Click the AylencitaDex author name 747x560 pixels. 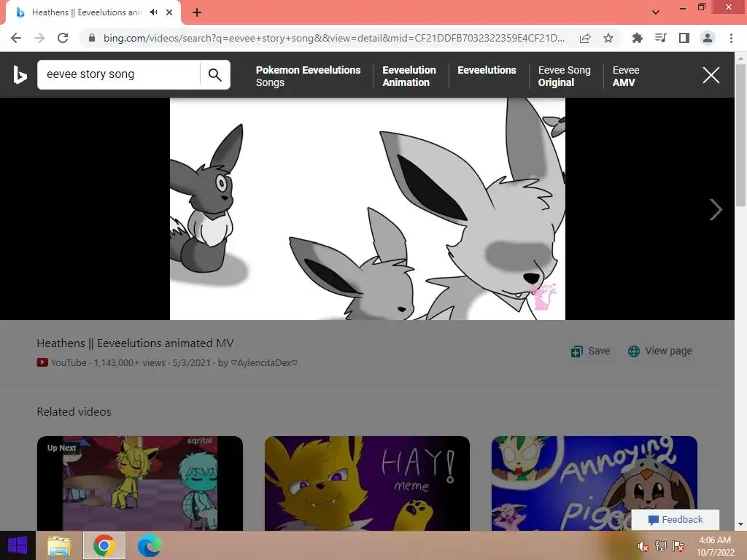point(264,363)
